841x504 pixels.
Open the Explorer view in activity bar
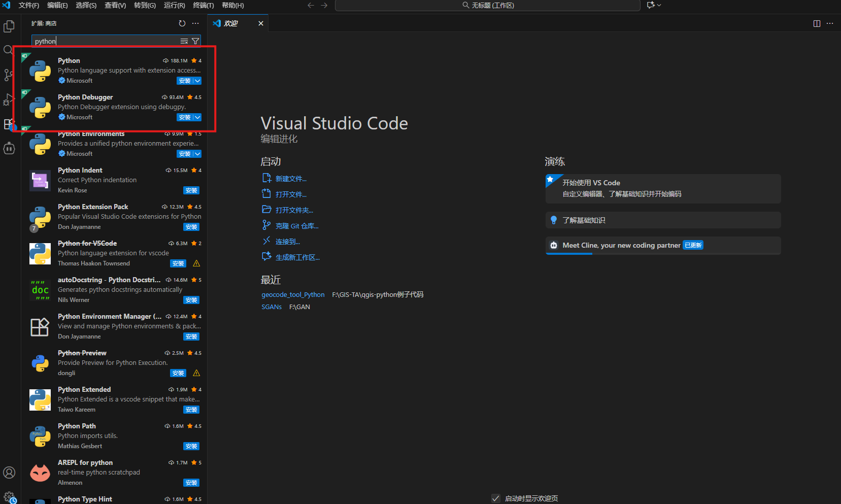click(x=9, y=26)
